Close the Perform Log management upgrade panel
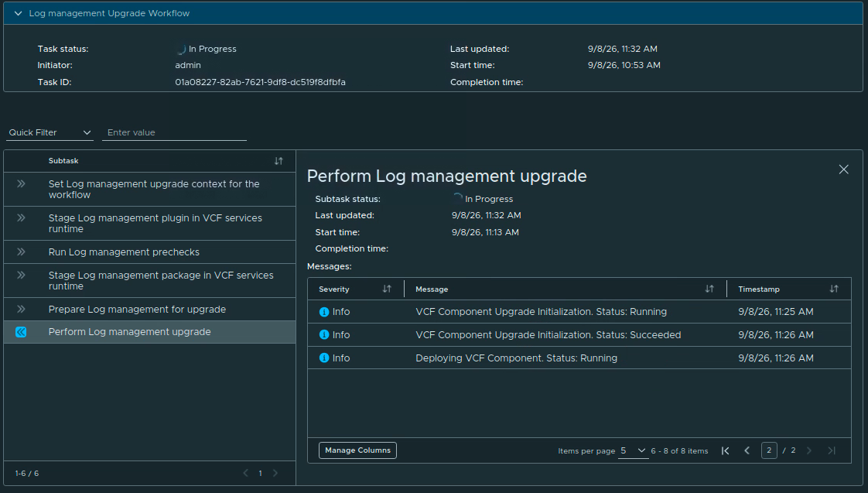Viewport: 868px width, 493px height. click(x=844, y=169)
